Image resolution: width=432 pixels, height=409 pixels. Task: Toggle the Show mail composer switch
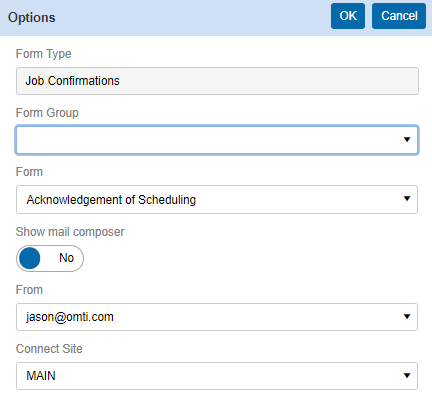(x=50, y=258)
